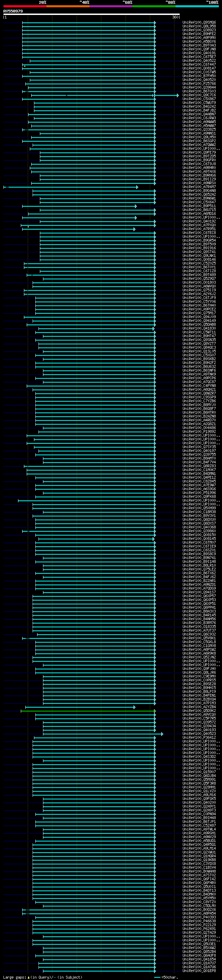Screen dimensions: 222x980
Task: Open hit UniRef100_A9RGH1
Action: [199, 833]
